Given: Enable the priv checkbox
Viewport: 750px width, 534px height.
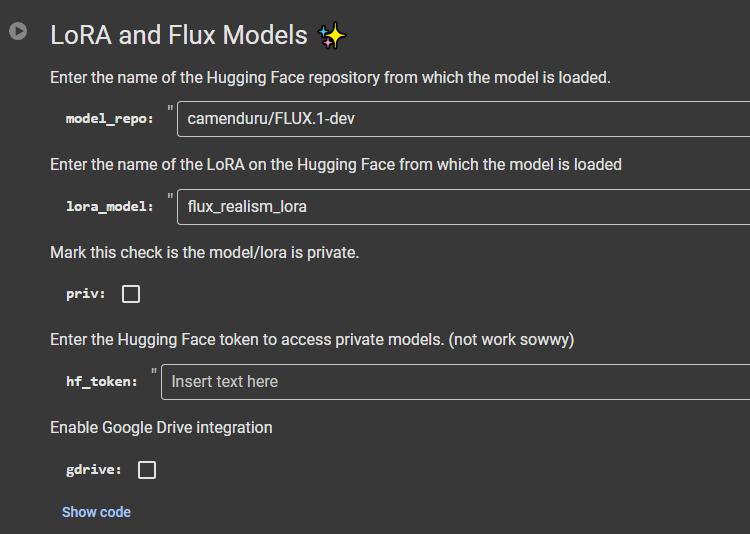Looking at the screenshot, I should point(131,294).
